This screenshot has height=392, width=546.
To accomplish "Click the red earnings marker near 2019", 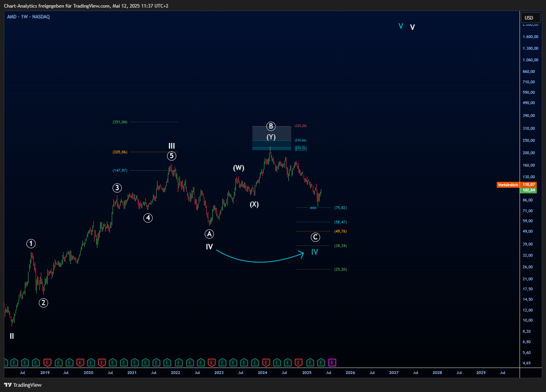I will (x=47, y=363).
